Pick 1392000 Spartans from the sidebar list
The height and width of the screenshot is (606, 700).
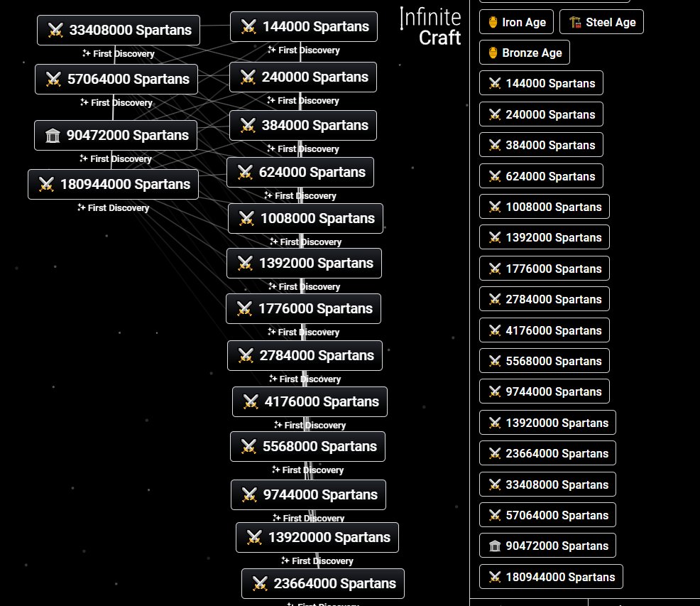coord(545,237)
